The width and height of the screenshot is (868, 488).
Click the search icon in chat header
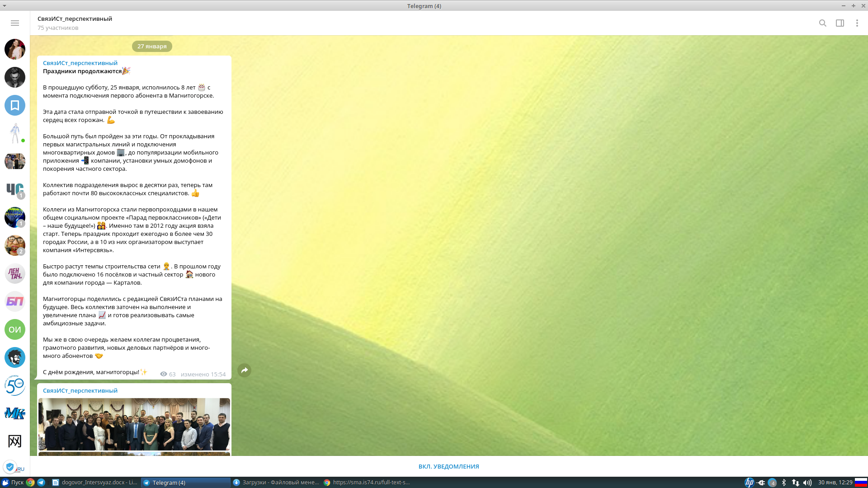click(x=822, y=23)
